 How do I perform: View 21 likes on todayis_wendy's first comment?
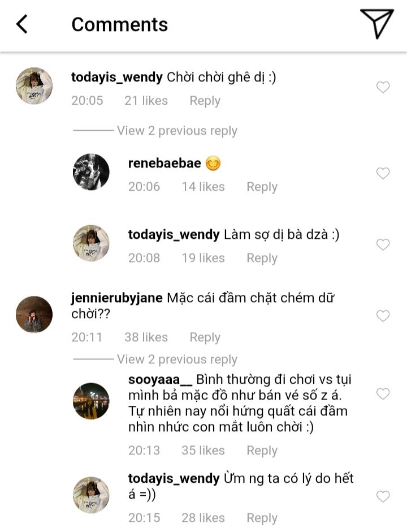pyautogui.click(x=146, y=101)
